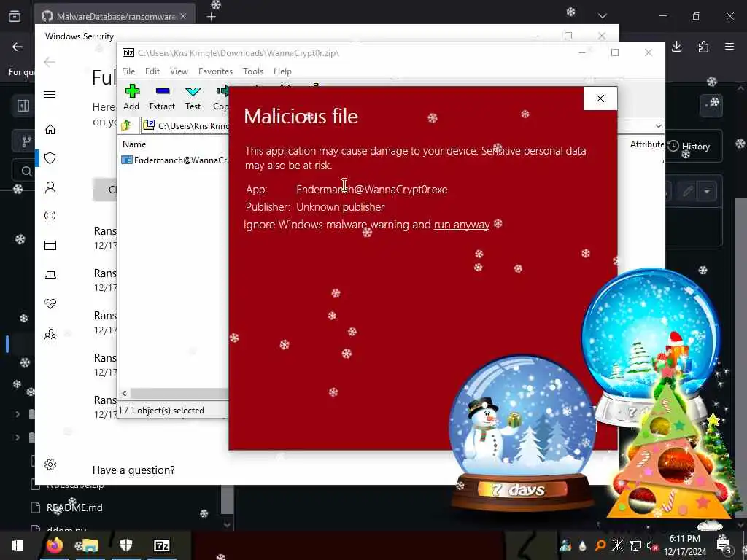
Task: Click Firefox back navigation arrow
Action: (18, 47)
